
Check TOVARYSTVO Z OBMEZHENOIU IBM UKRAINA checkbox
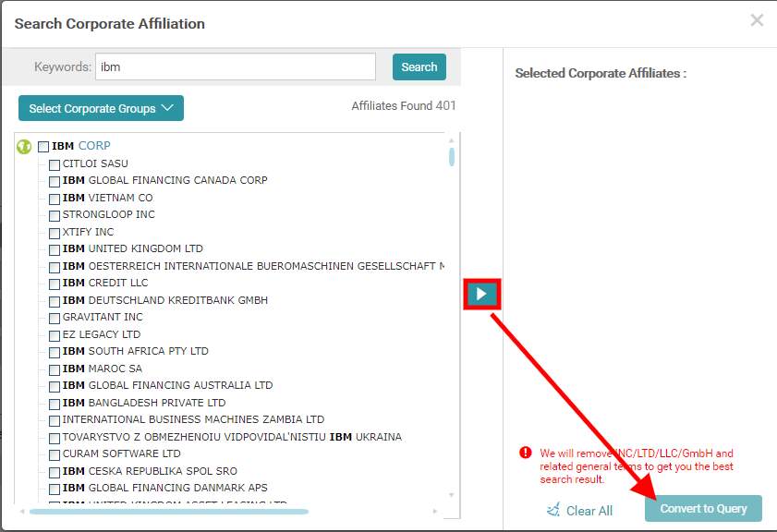tap(55, 439)
